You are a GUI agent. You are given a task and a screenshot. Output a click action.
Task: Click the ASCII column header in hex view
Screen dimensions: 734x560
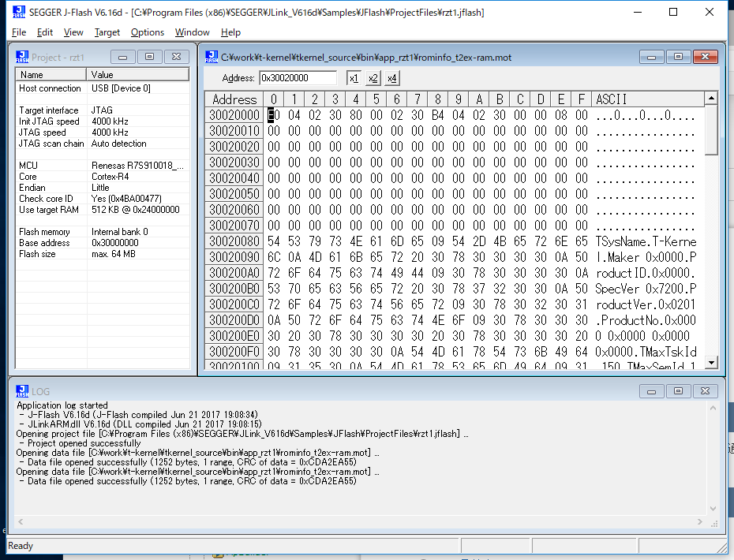pos(648,99)
